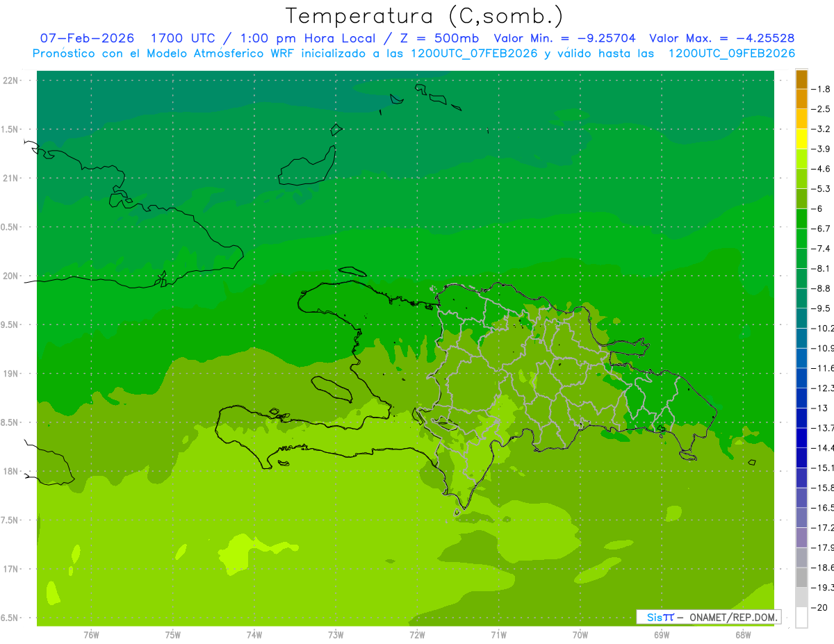Click the "-4.6" colorbar label
834x644 pixels.
[821, 169]
